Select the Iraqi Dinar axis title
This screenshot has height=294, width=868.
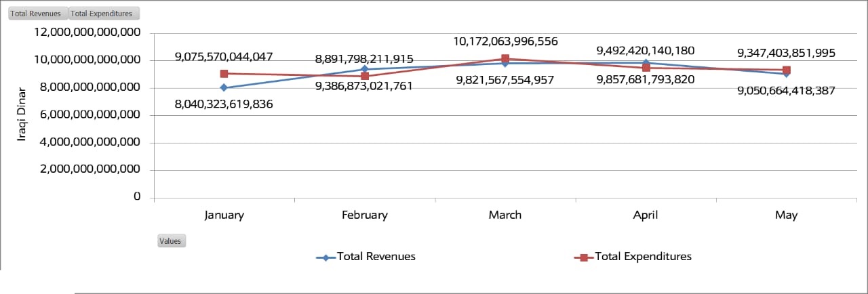tap(22, 114)
